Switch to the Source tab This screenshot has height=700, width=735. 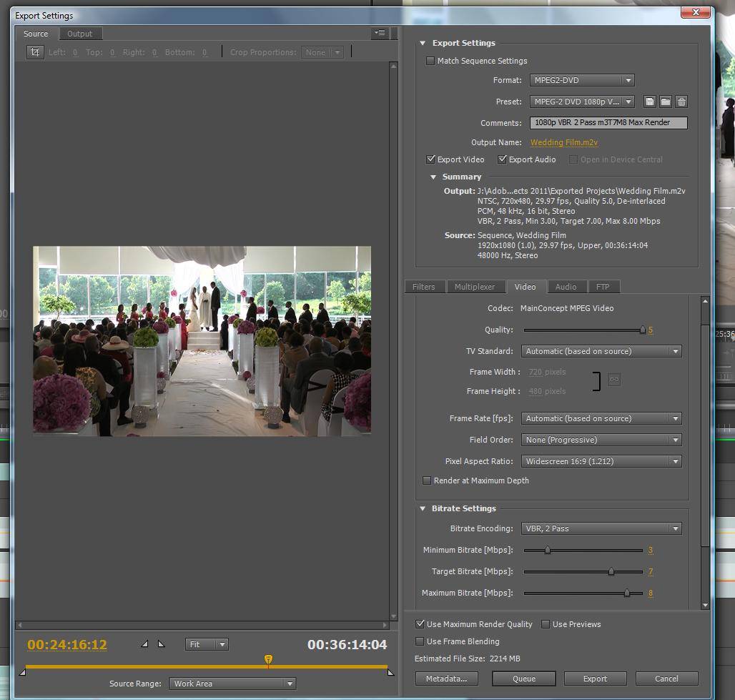(36, 34)
